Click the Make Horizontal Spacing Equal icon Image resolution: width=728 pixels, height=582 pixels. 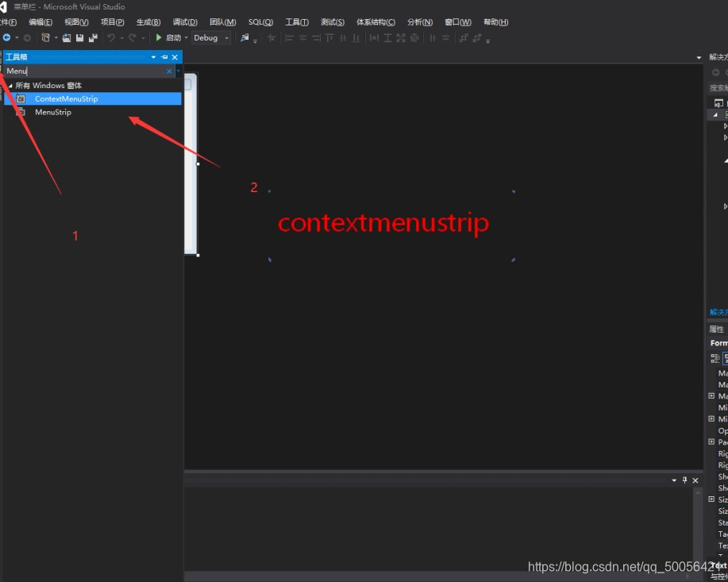[x=432, y=38]
